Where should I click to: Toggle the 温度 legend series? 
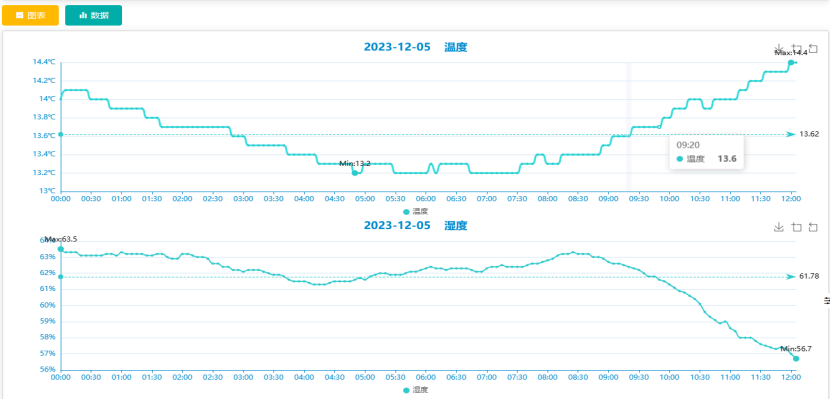(415, 211)
